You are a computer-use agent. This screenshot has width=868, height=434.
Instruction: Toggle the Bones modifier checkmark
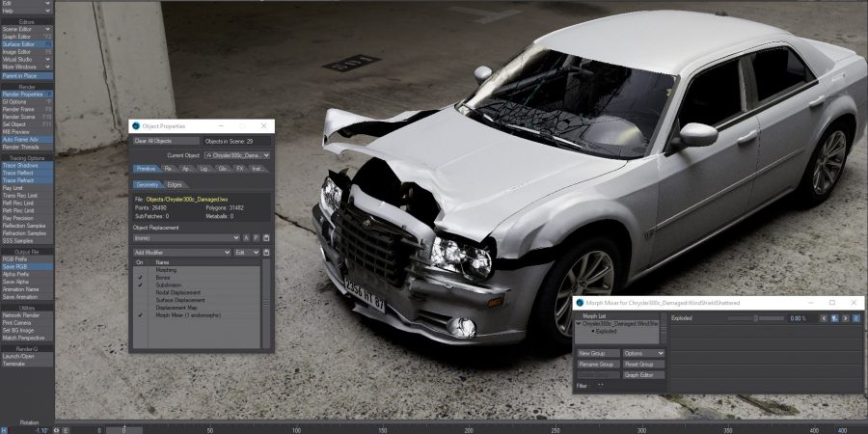click(x=140, y=278)
